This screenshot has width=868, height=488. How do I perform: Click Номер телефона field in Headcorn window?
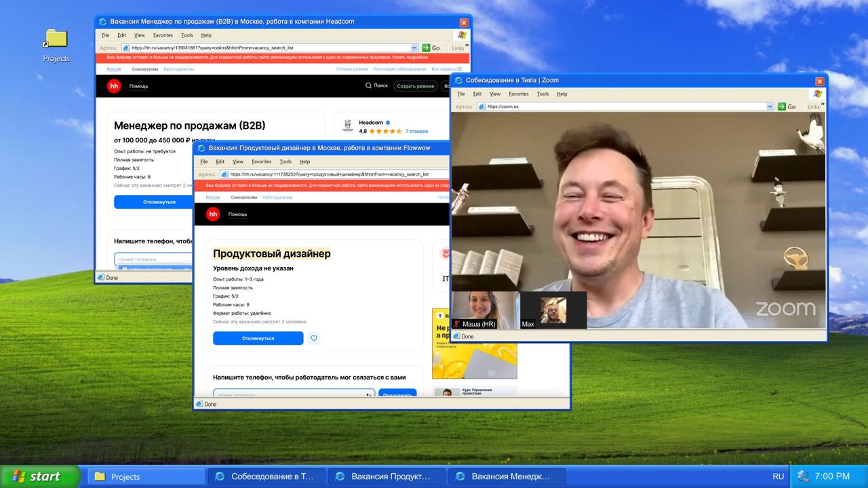tap(154, 259)
